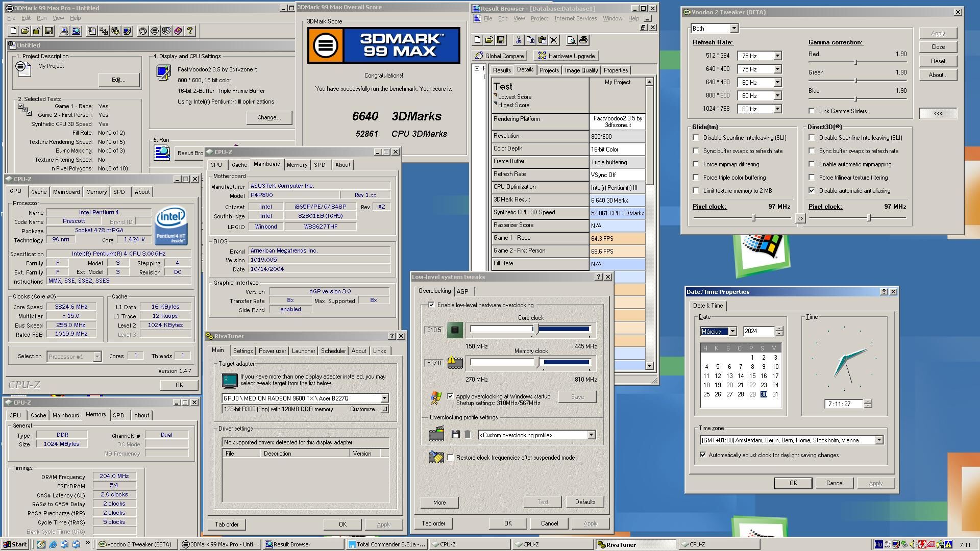Viewport: 980px width, 551px height.
Task: Open Processor #1 selection dropdown in CPU-Z
Action: coord(97,357)
